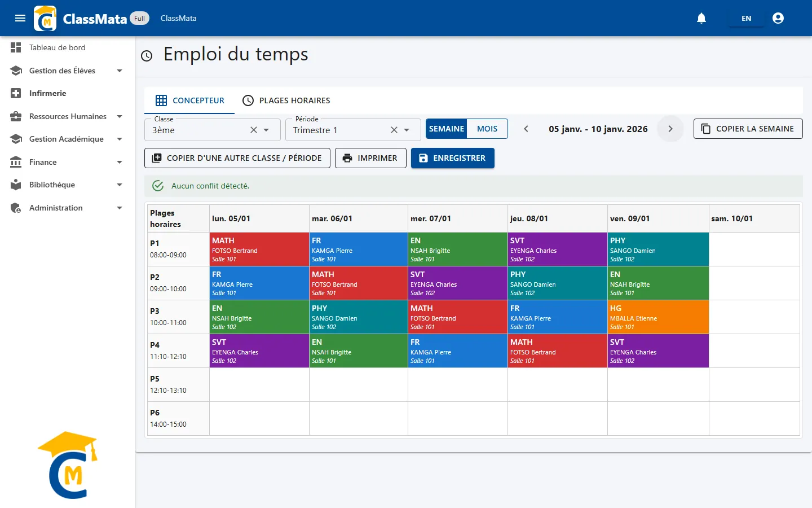
Task: Expand the Gestion Académique menu
Action: [x=68, y=139]
